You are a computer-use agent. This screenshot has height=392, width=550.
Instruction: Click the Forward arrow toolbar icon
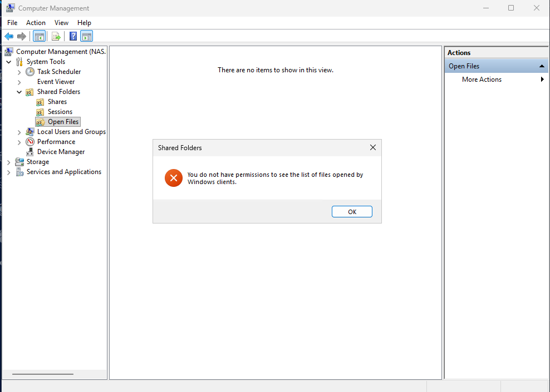click(x=22, y=37)
